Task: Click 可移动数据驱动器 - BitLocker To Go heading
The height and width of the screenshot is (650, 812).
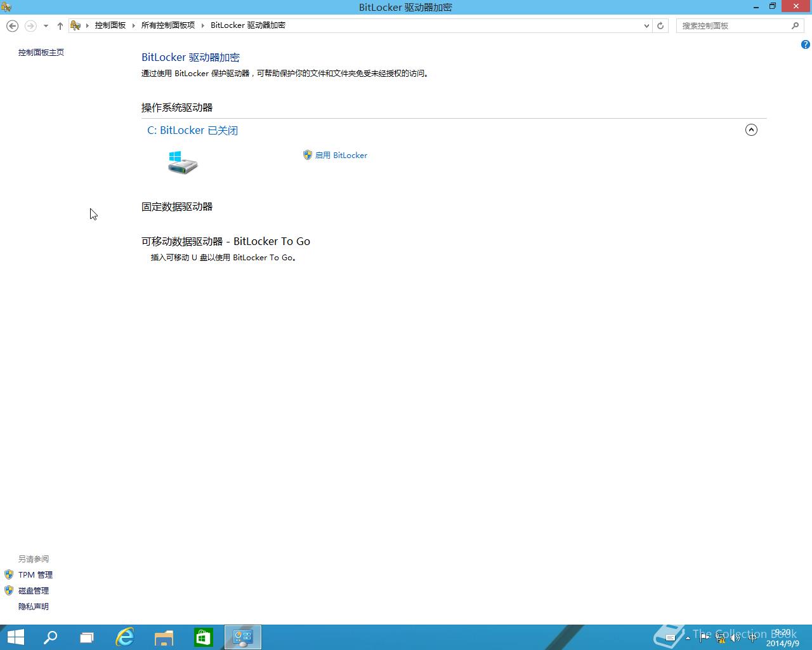Action: 226,242
